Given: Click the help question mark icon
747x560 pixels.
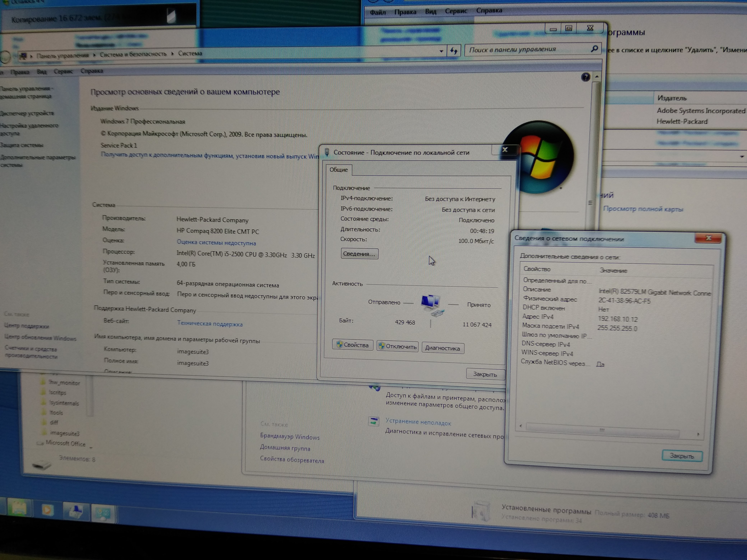Looking at the screenshot, I should pos(585,77).
